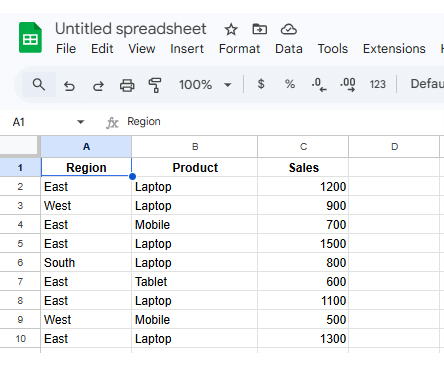Click the sales value 900
Screen dimensions: 444x366
click(x=303, y=205)
